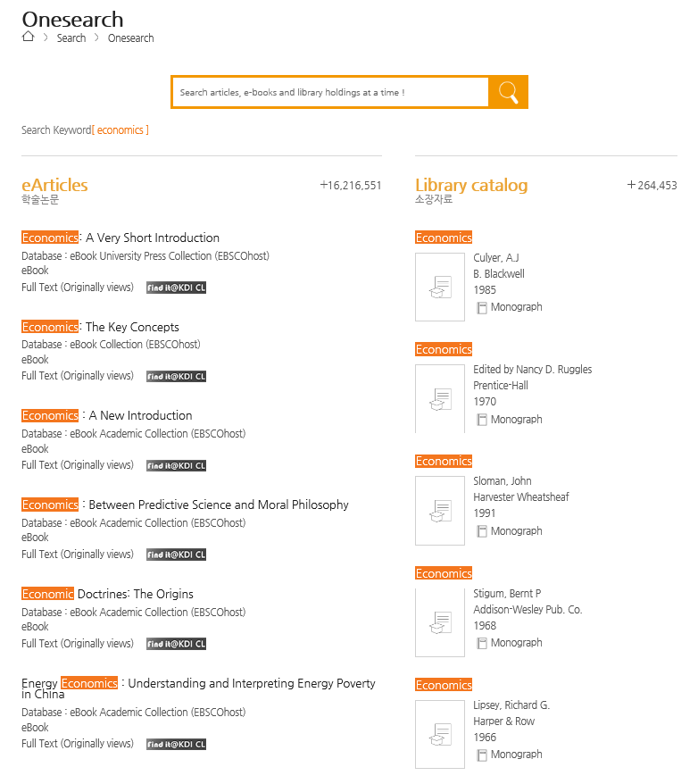Click Find it@KDI CL for Economic Doctrines
This screenshot has height=784, width=698.
point(177,644)
